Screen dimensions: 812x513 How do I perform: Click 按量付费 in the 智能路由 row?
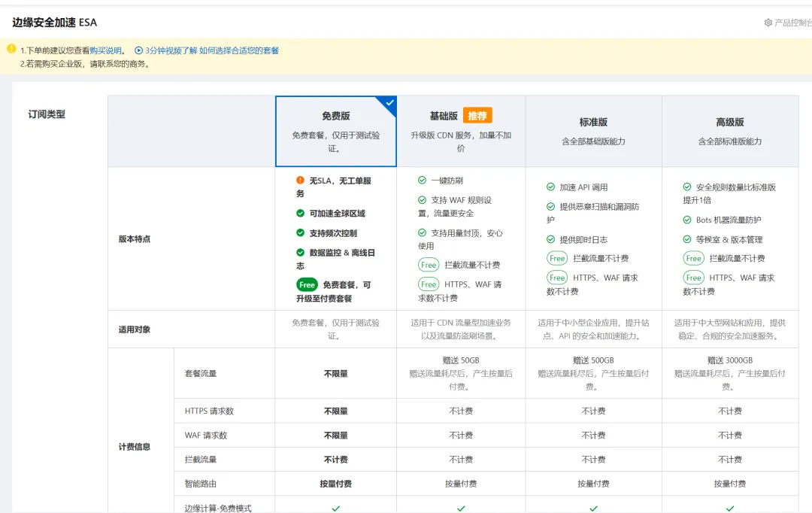click(335, 484)
